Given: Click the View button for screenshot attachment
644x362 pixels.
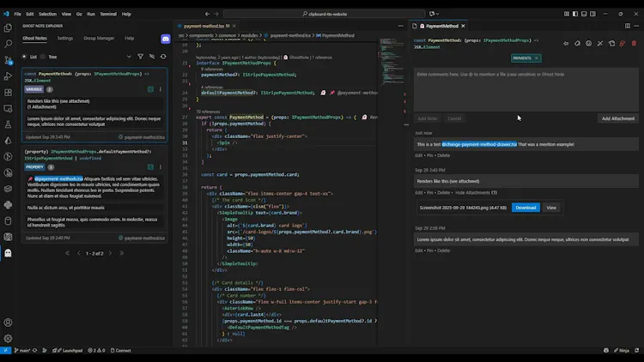Looking at the screenshot, I should (x=551, y=208).
